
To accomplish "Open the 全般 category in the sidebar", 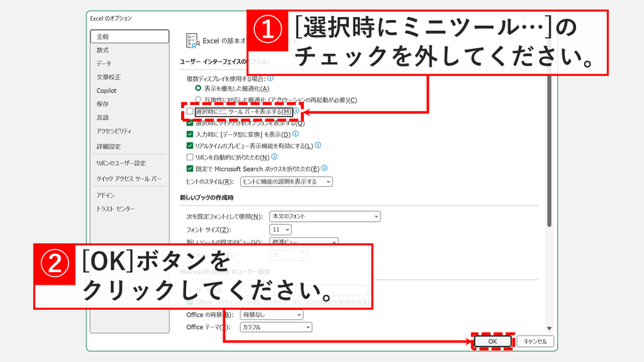I will click(130, 36).
